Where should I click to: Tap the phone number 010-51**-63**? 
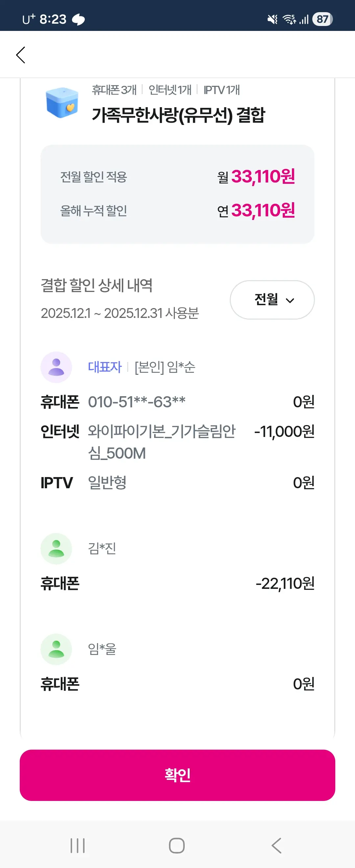click(x=137, y=402)
